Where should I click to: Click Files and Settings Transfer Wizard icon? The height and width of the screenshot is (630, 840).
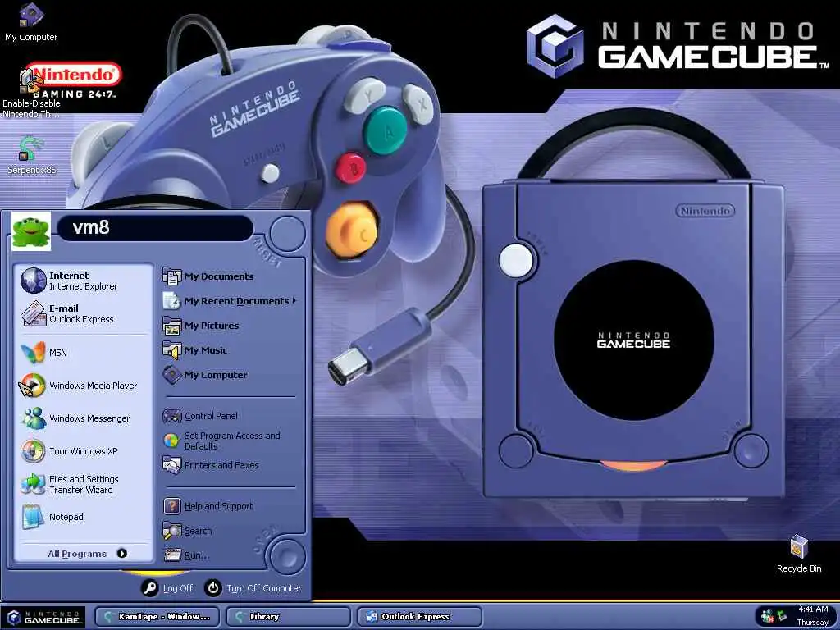(x=33, y=484)
